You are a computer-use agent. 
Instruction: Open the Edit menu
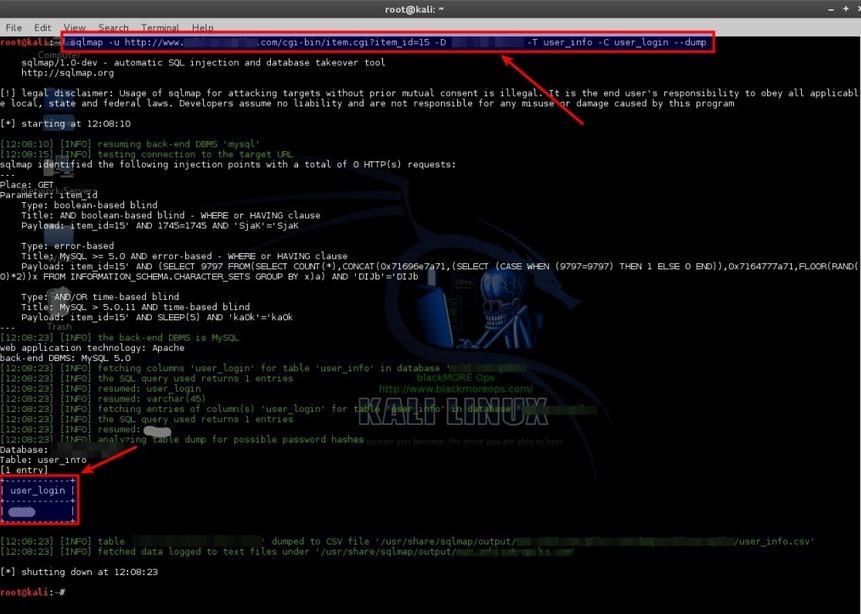tap(42, 27)
